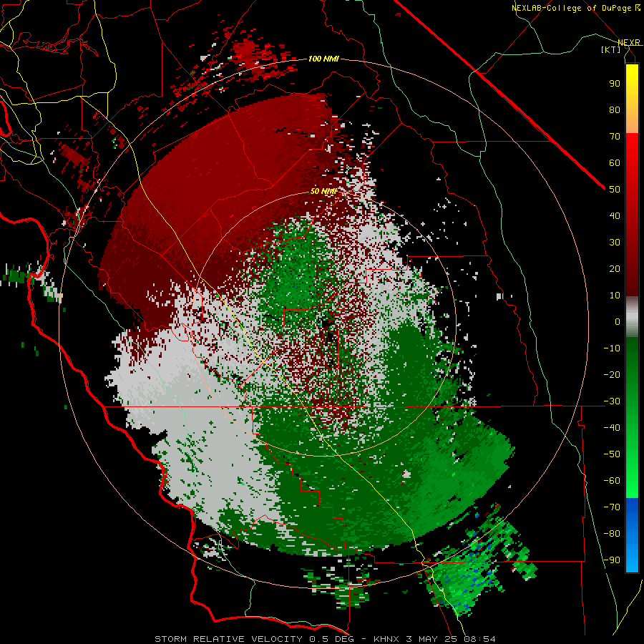Click the STORM RELATIVE VELOCITY caption text
Image resolution: width=644 pixels, height=644 pixels.
tap(228, 639)
